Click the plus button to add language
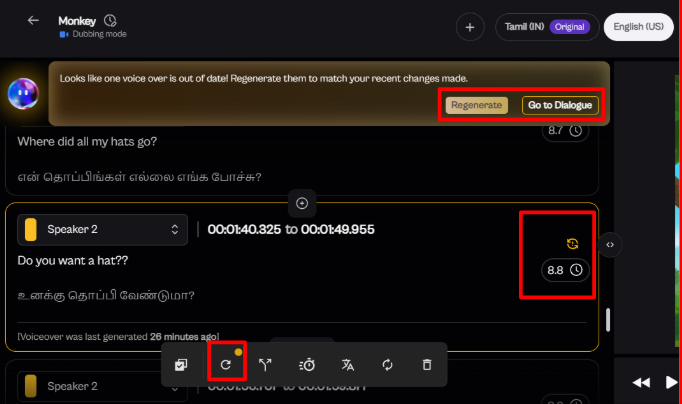The image size is (682, 404). pos(470,27)
